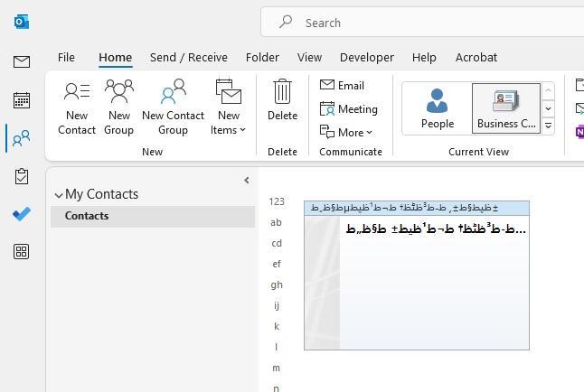Viewport: 584px width, 392px height.
Task: Jump to cd in the index
Action: coord(277,243)
